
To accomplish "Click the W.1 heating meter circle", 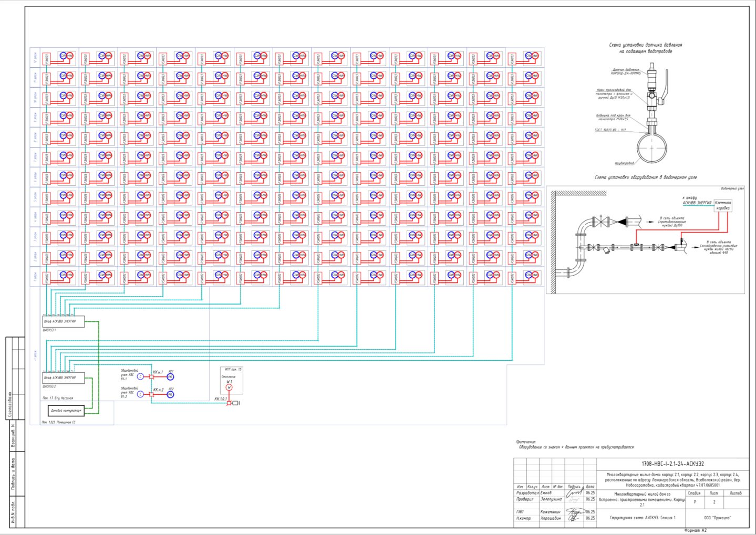I will click(x=229, y=387).
